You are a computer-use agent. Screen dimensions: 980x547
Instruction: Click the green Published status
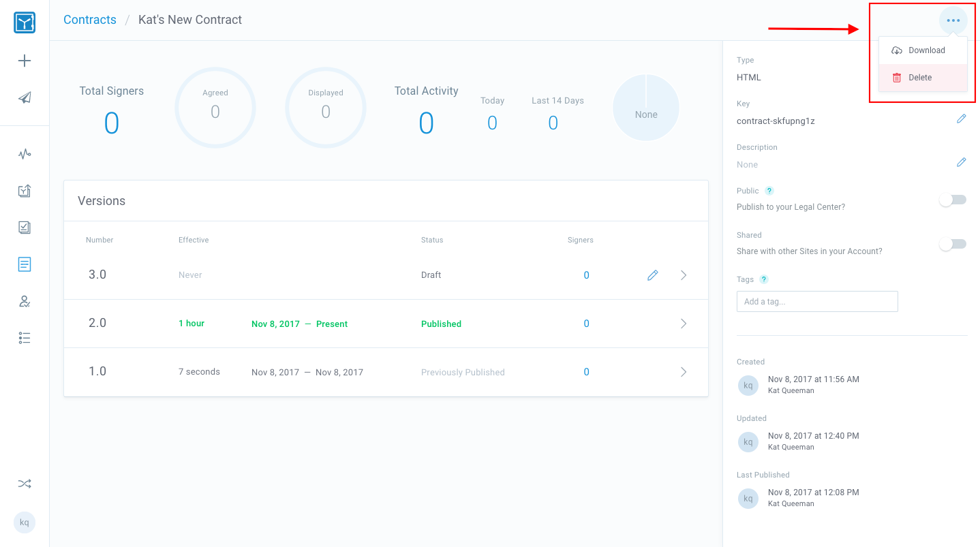click(x=441, y=324)
